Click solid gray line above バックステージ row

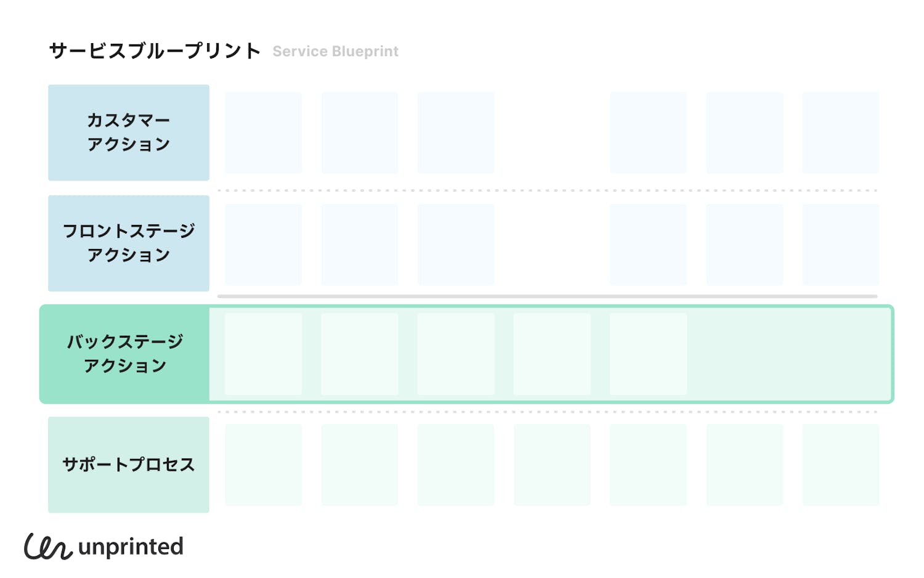547,296
